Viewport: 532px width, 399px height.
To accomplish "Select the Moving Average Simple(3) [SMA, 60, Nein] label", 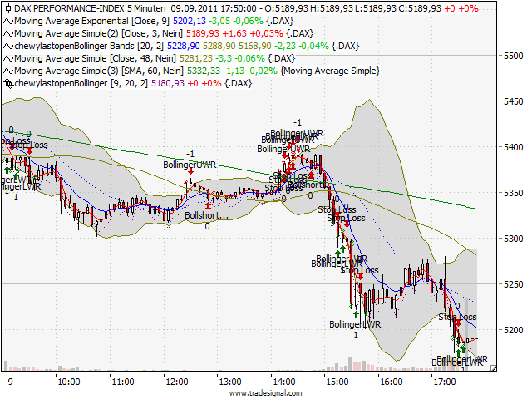I will point(99,71).
